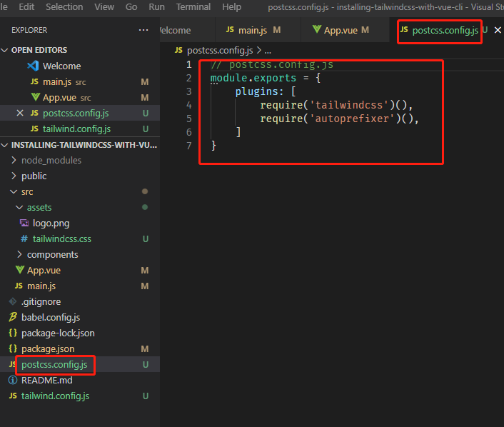The width and height of the screenshot is (504, 427).
Task: Click the U status of tailwindcss.css
Action: (x=146, y=239)
